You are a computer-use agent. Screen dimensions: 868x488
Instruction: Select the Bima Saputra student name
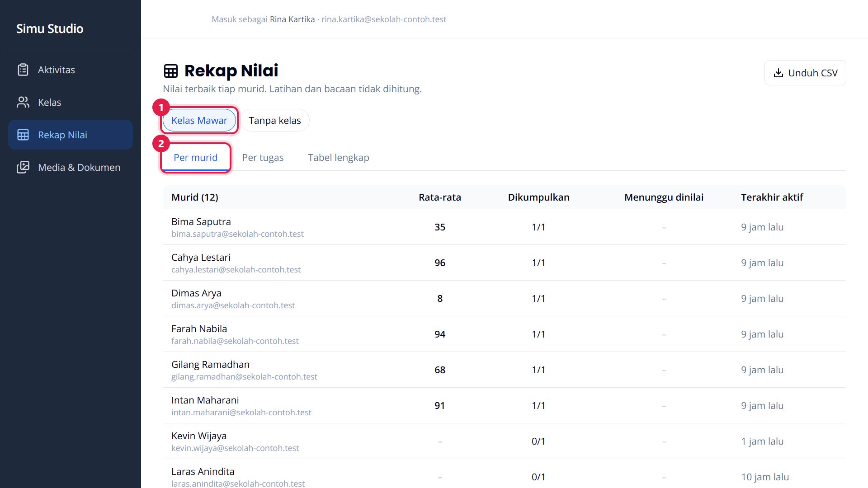click(201, 221)
